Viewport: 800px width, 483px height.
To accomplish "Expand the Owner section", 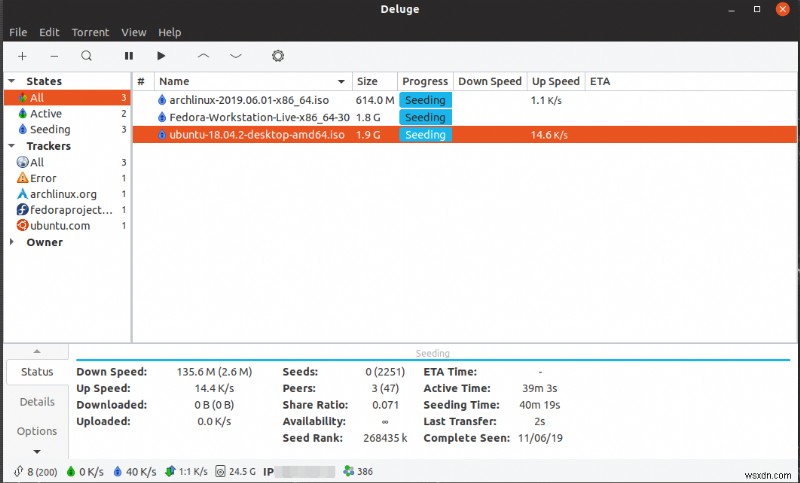I will point(12,242).
